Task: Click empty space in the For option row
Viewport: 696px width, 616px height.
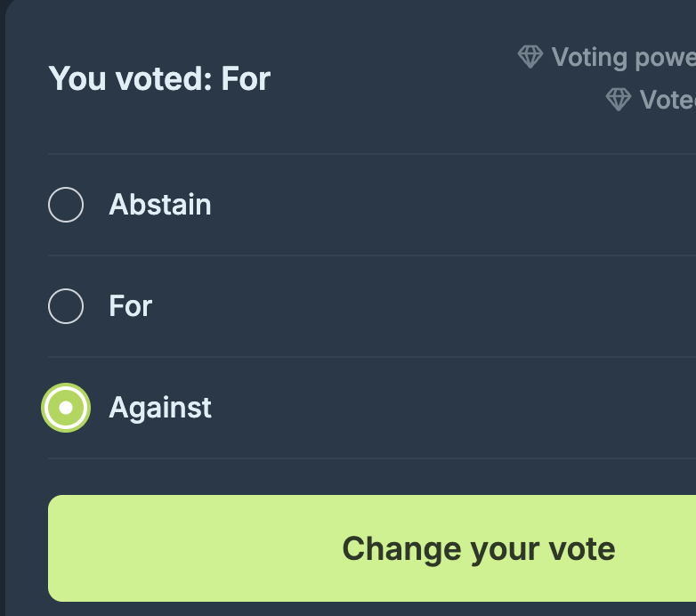Action: 445,307
